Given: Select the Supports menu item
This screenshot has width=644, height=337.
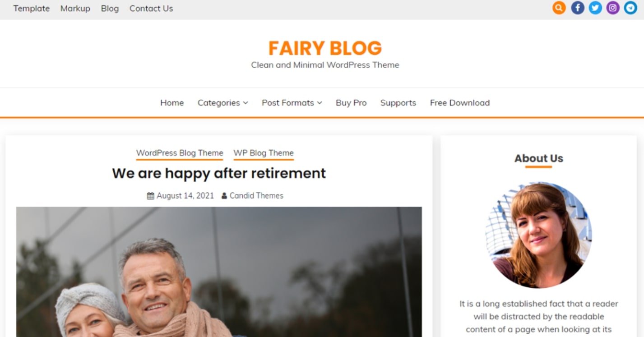Looking at the screenshot, I should pos(398,103).
